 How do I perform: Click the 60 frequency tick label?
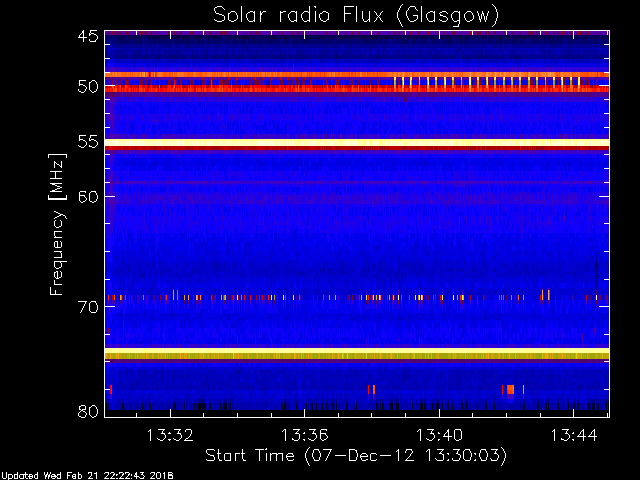tap(88, 197)
